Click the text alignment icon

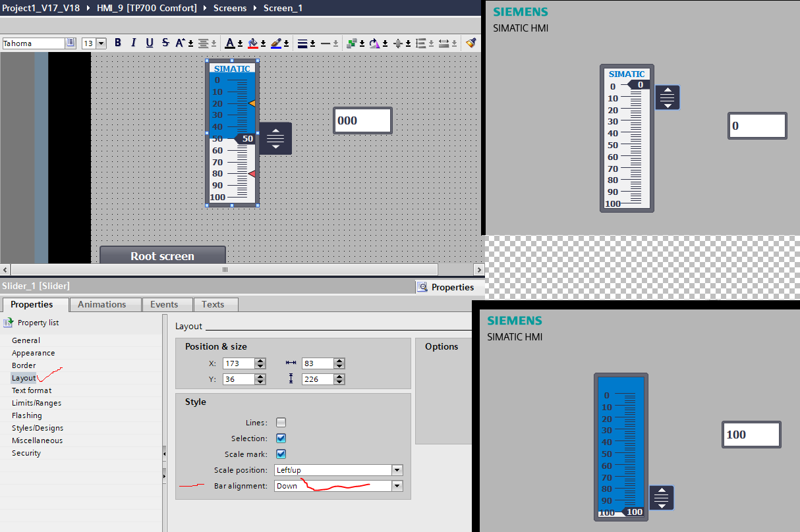pyautogui.click(x=204, y=43)
